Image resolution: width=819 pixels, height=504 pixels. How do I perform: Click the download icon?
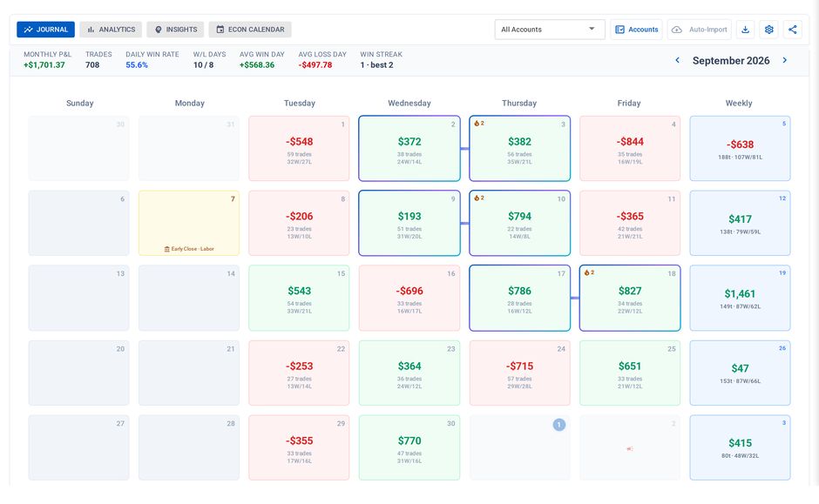[x=745, y=30]
